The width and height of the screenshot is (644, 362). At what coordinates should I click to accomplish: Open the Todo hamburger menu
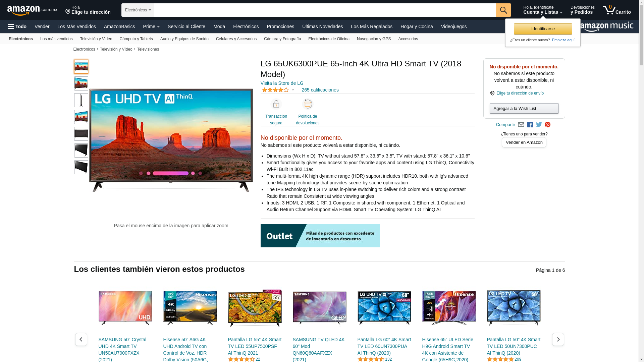17,26
